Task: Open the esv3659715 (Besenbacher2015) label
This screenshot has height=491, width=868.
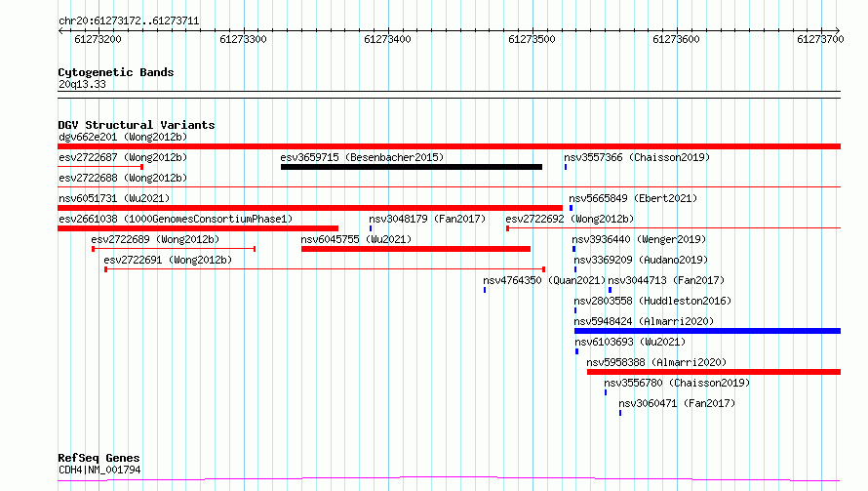Action: click(362, 157)
